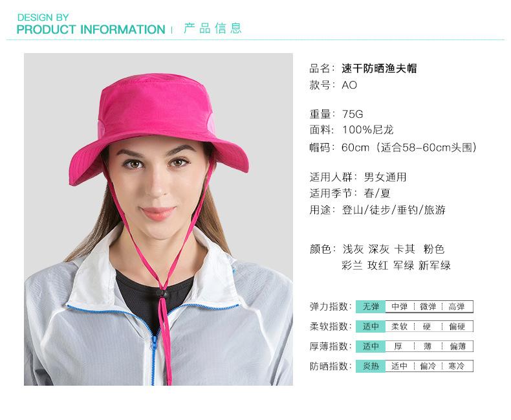This screenshot has width=511, height=420.
Task: Click the 新军绿 color option
Action: point(435,265)
